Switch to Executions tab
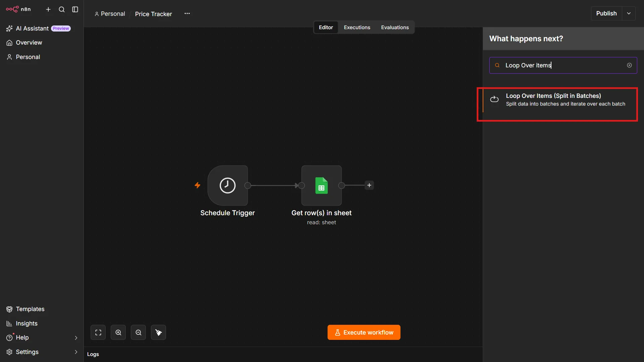The width and height of the screenshot is (644, 362). coord(357,27)
